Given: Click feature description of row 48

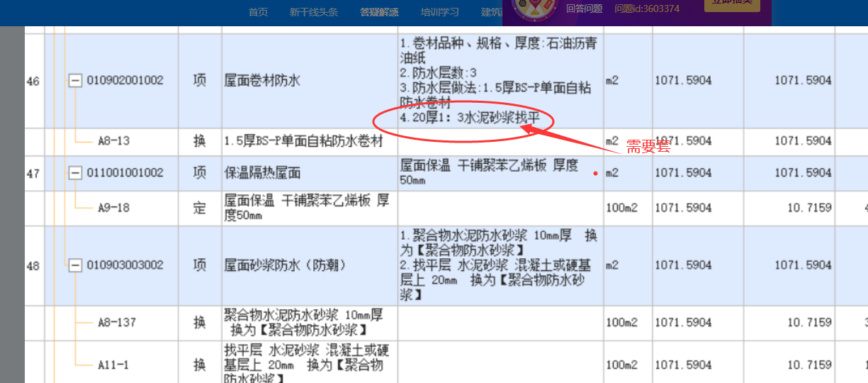Looking at the screenshot, I should pos(500,265).
